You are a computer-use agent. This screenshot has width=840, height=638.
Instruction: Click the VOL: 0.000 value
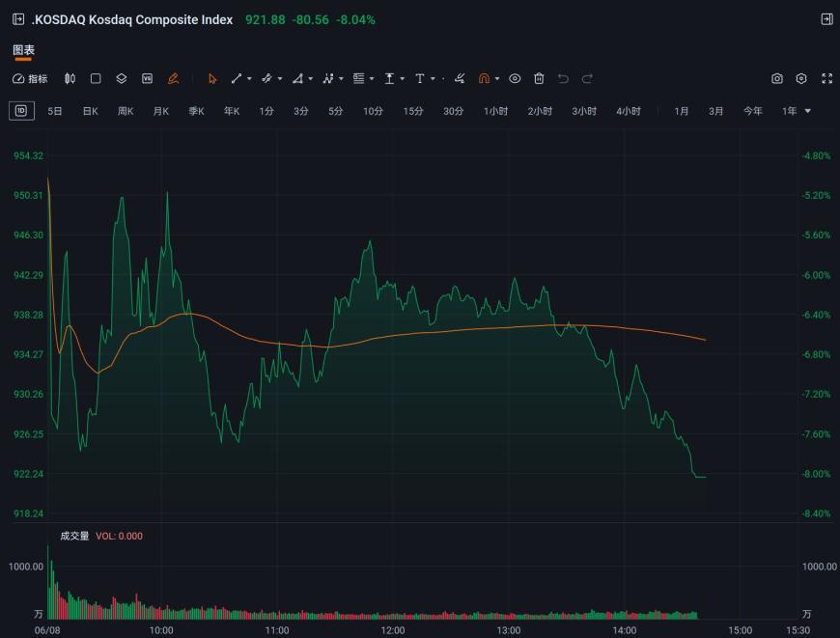(119, 537)
